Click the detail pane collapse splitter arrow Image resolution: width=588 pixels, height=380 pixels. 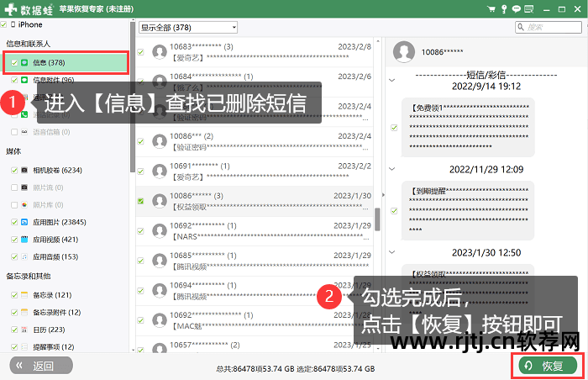(383, 195)
